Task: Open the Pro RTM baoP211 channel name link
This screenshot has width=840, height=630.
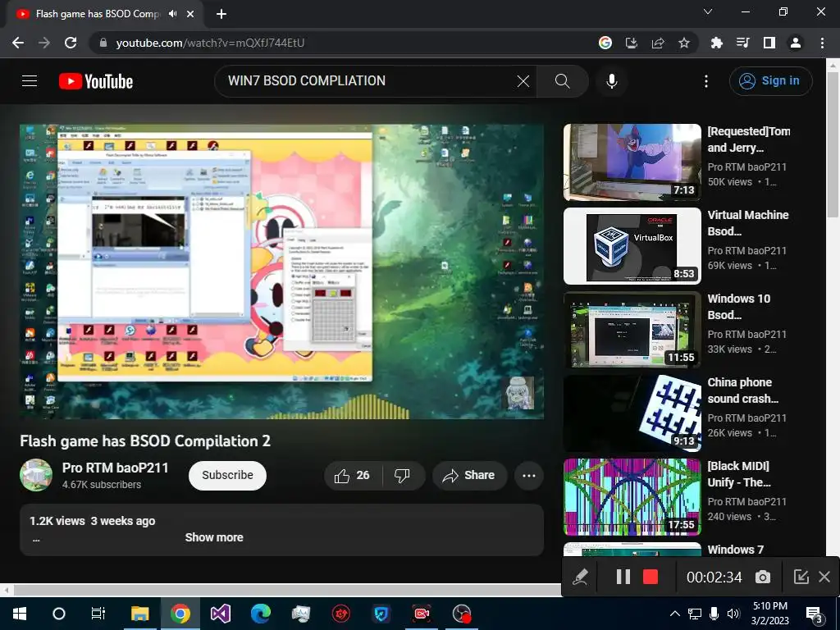Action: coord(115,468)
